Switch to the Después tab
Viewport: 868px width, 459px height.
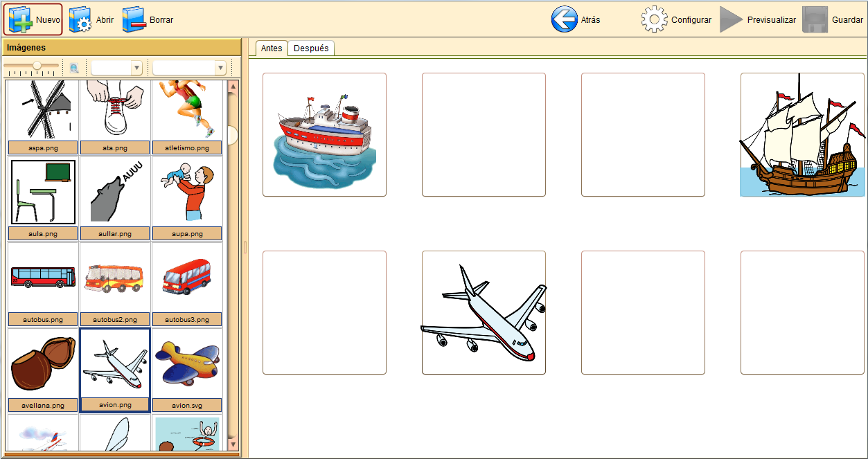point(311,48)
